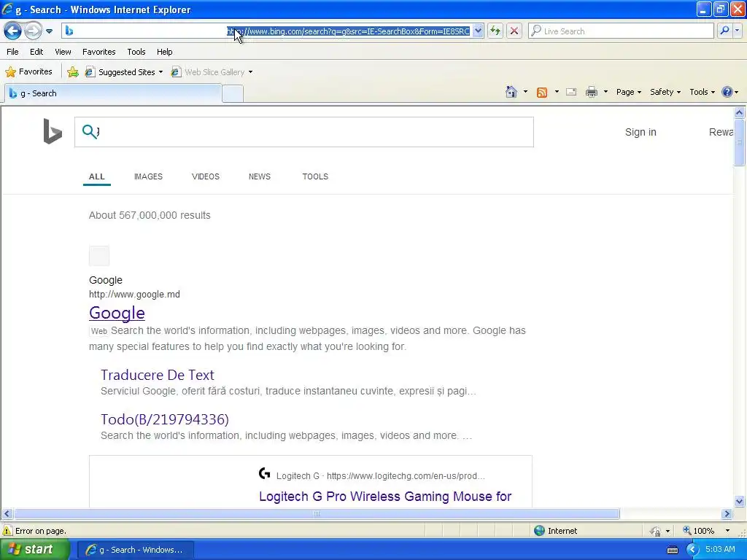This screenshot has width=747, height=560.
Task: Open the Favorites menu in menu bar
Action: [98, 52]
